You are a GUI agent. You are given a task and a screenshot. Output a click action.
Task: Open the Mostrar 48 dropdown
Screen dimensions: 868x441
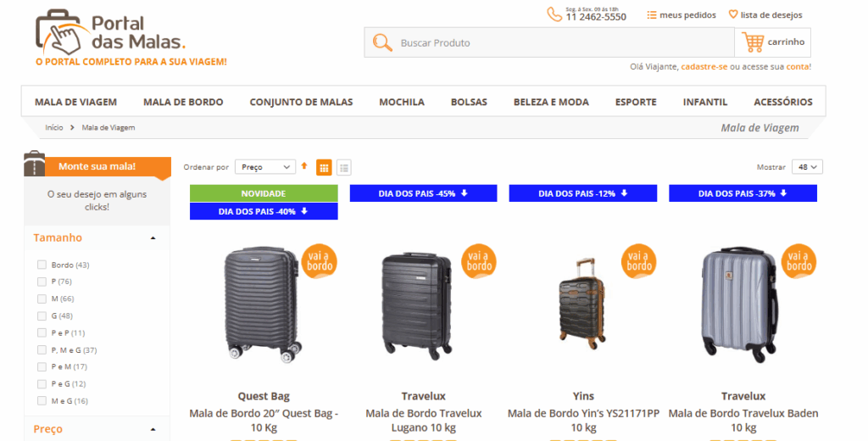[x=807, y=167]
